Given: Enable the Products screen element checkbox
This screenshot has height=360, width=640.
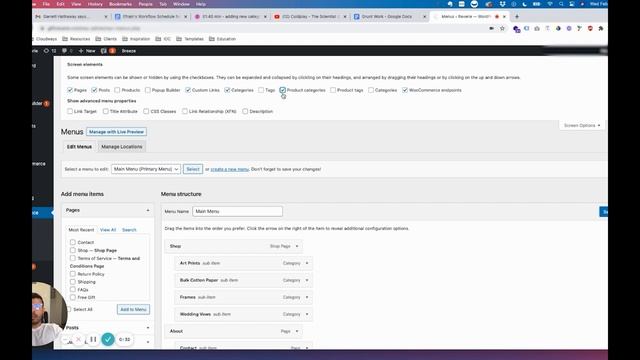Looking at the screenshot, I should pos(117,90).
